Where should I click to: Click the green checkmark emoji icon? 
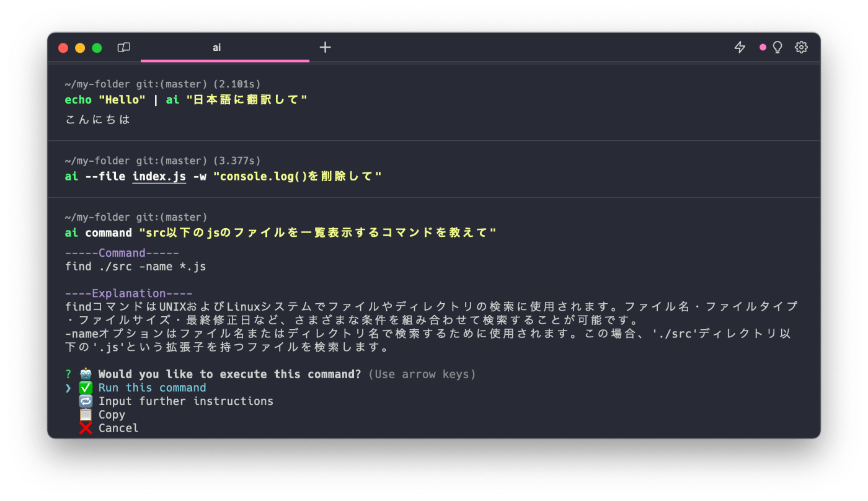click(x=86, y=388)
